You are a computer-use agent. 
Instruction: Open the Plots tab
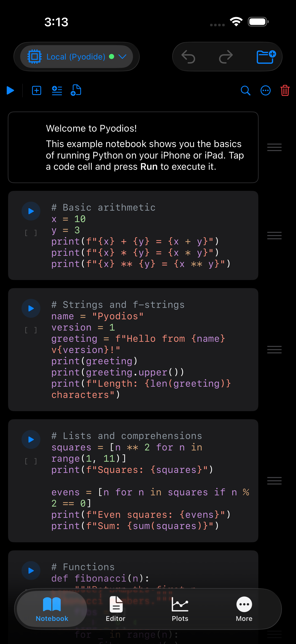(x=180, y=609)
